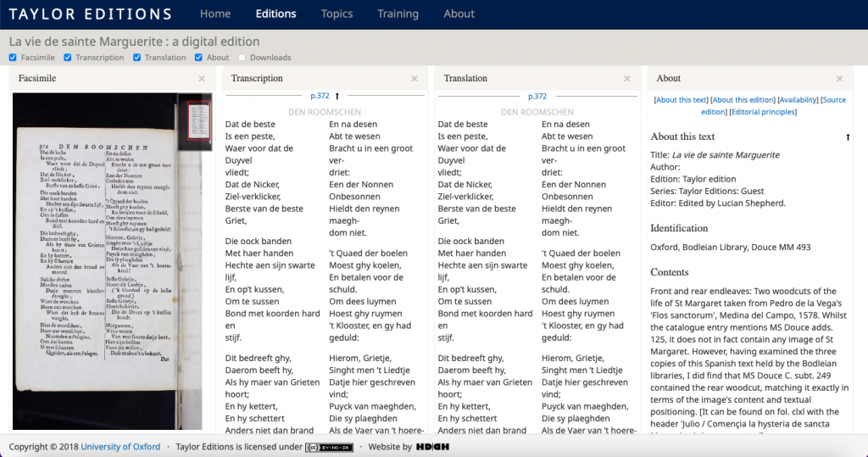Open the University of Oxford footer link
This screenshot has width=868, height=457.
click(x=120, y=447)
